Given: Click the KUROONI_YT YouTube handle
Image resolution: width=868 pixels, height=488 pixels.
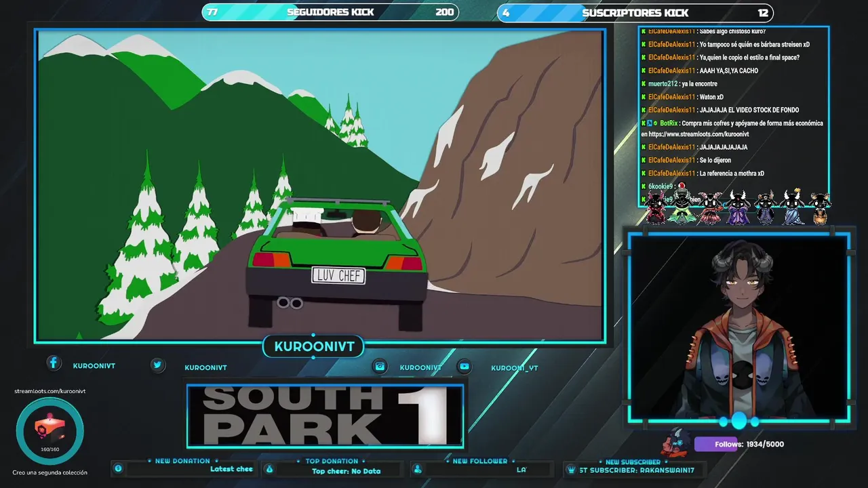Looking at the screenshot, I should coord(515,368).
